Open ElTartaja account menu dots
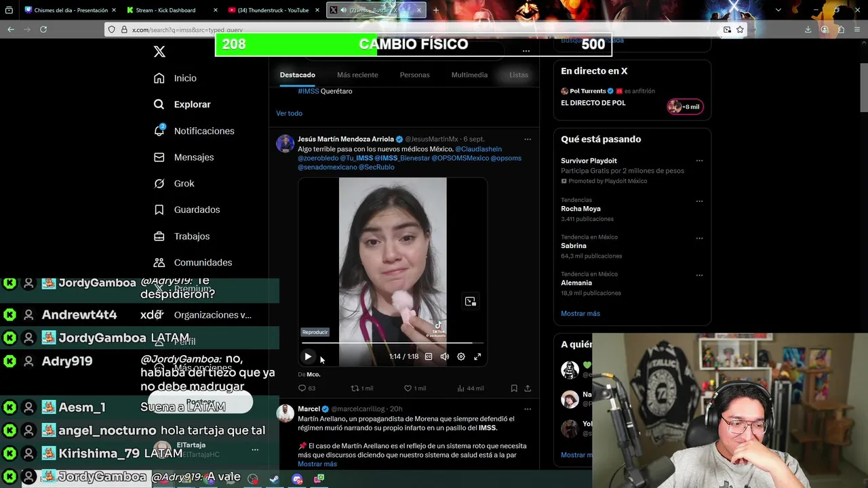The width and height of the screenshot is (868, 488). coord(255,449)
